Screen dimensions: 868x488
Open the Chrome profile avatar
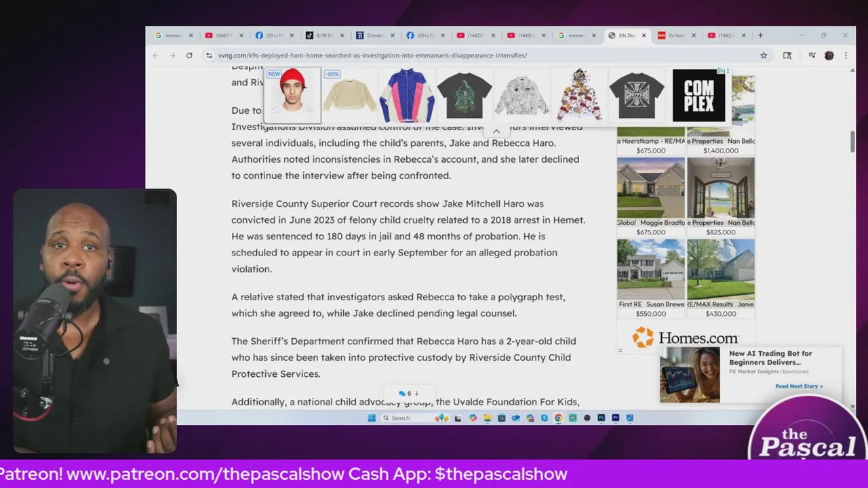tap(829, 56)
